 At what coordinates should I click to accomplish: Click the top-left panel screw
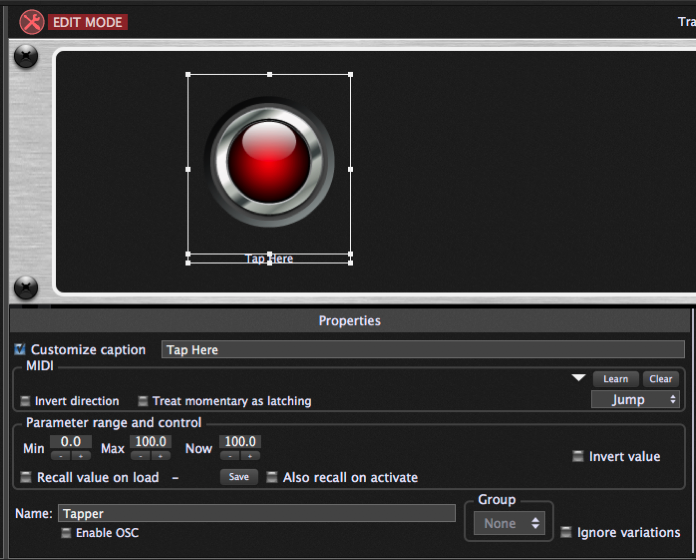[26, 56]
